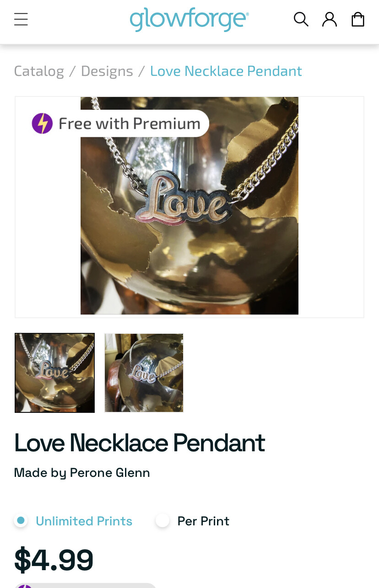Click the $4.99 price text
The height and width of the screenshot is (588, 379).
(54, 560)
